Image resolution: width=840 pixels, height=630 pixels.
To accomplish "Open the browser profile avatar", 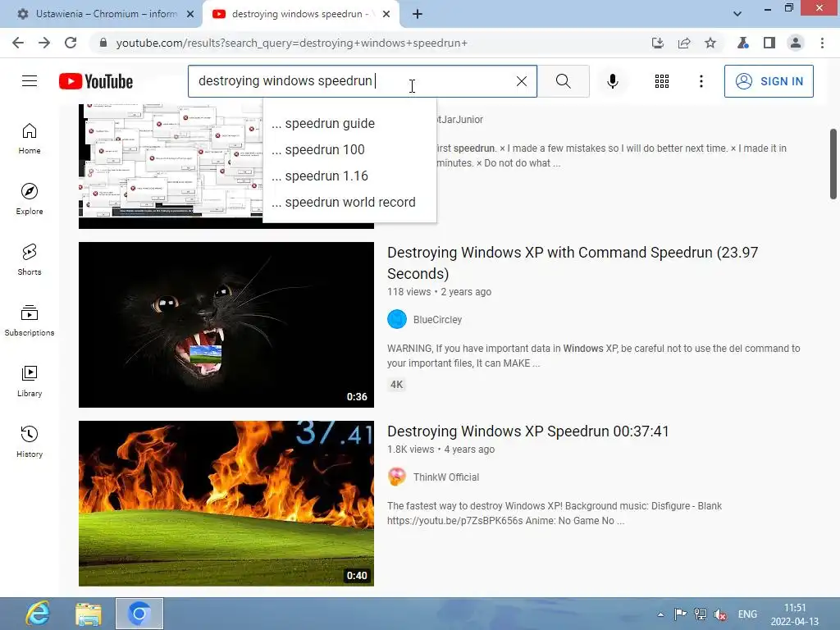I will (796, 43).
